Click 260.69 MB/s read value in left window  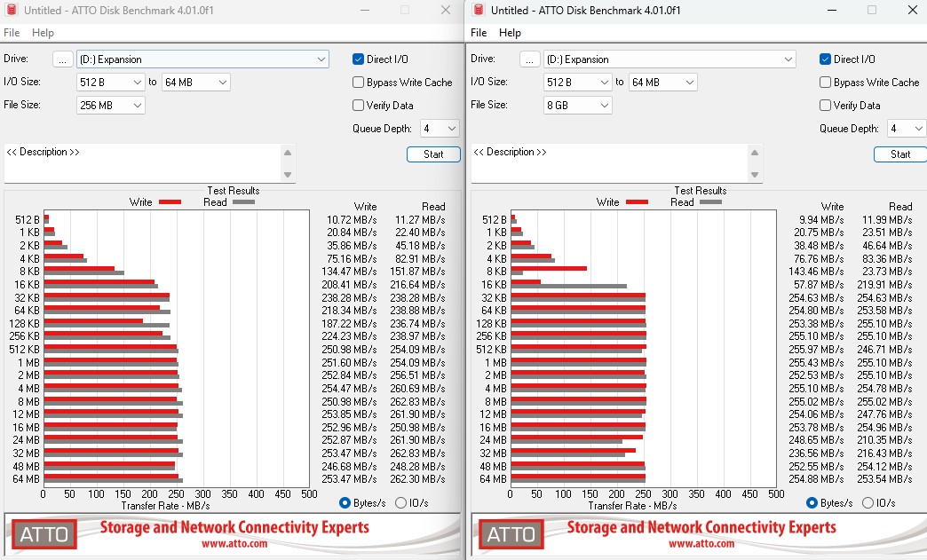[417, 388]
